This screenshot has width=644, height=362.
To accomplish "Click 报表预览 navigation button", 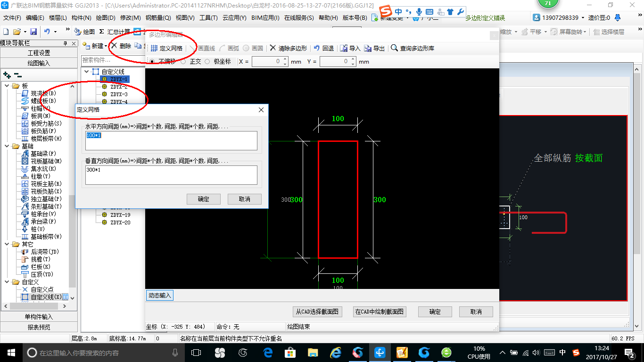I will coord(39,327).
